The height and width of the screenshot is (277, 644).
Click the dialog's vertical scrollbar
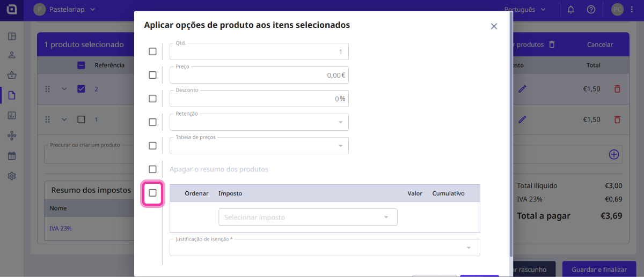coord(511,134)
